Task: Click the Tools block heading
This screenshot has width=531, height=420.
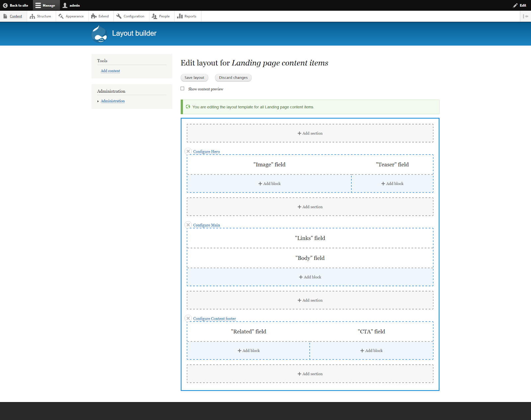Action: (102, 61)
